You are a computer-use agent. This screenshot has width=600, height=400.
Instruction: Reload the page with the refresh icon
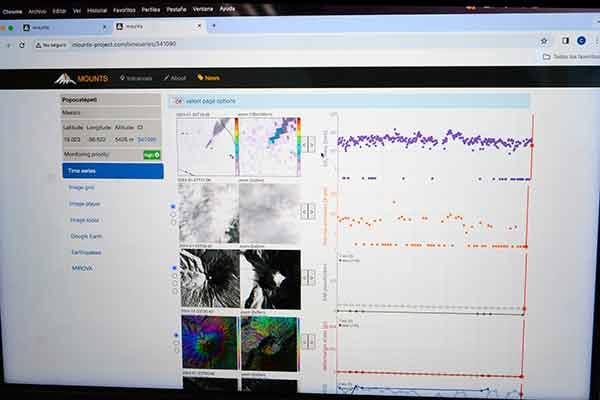pyautogui.click(x=23, y=44)
